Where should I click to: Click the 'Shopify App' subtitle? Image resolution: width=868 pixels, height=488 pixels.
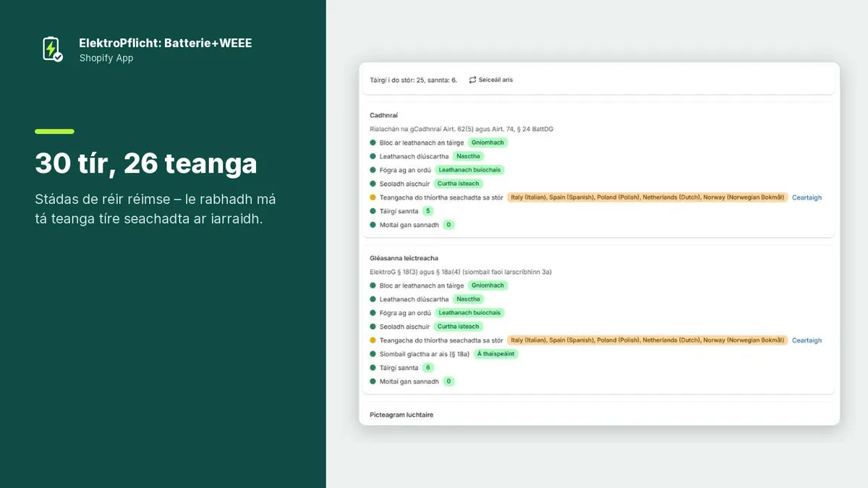pos(106,59)
